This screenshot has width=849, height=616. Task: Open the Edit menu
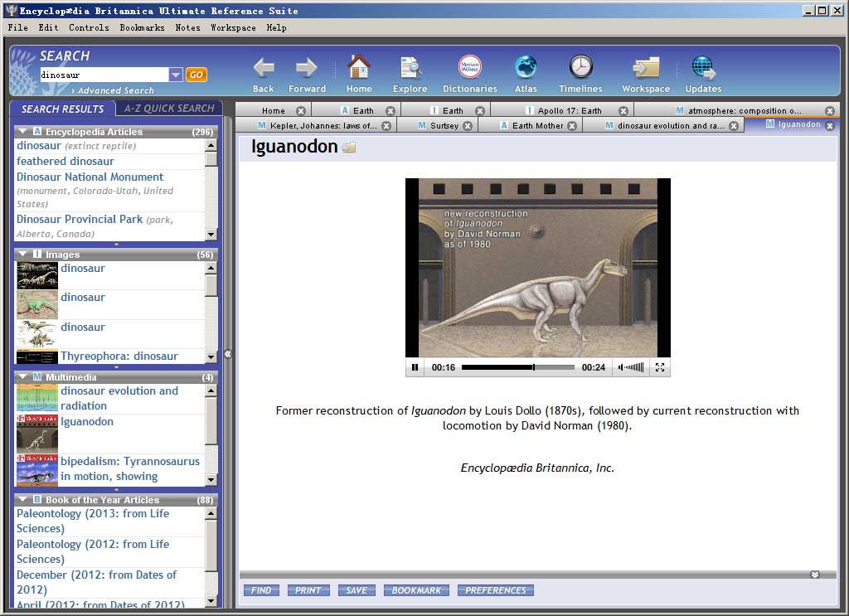coord(48,27)
